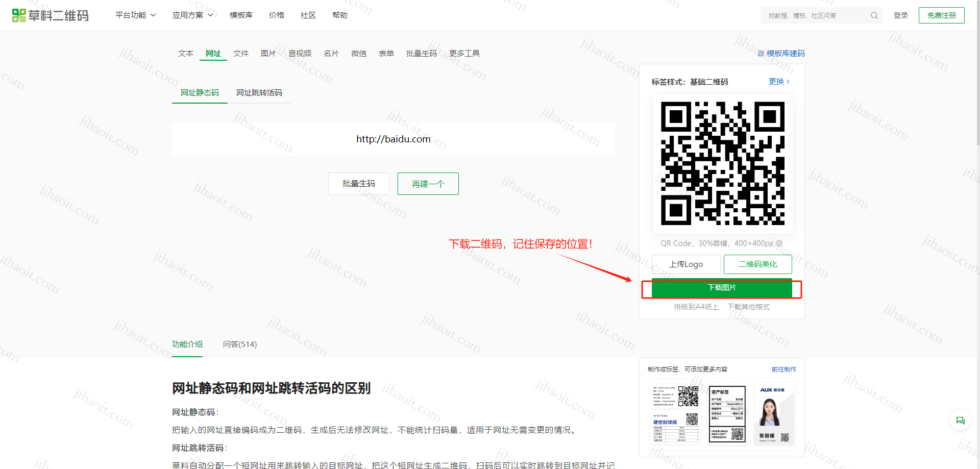This screenshot has width=980, height=469.
Task: Select the 网址静态码 sub-tab
Action: click(200, 93)
